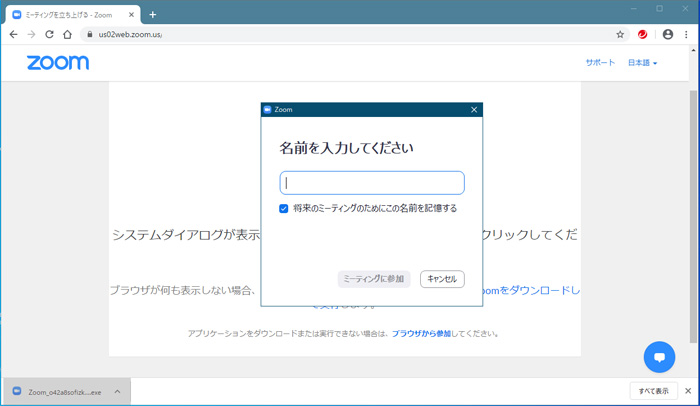The height and width of the screenshot is (406, 700).
Task: Bookmark this page with the star icon
Action: coord(620,34)
